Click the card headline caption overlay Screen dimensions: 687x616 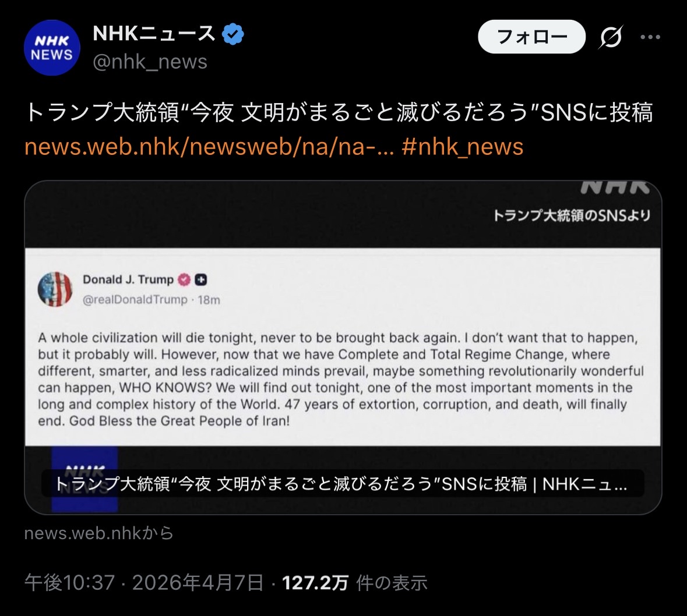pos(342,484)
